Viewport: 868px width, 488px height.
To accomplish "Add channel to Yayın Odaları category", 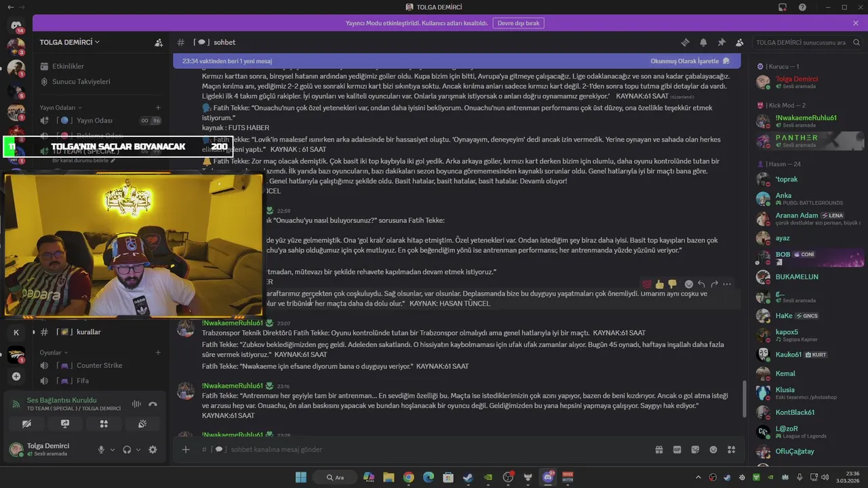I will [158, 107].
